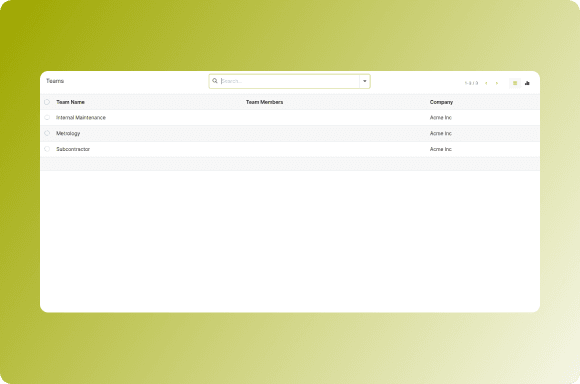
Task: Focus the Search input field
Action: click(x=289, y=81)
